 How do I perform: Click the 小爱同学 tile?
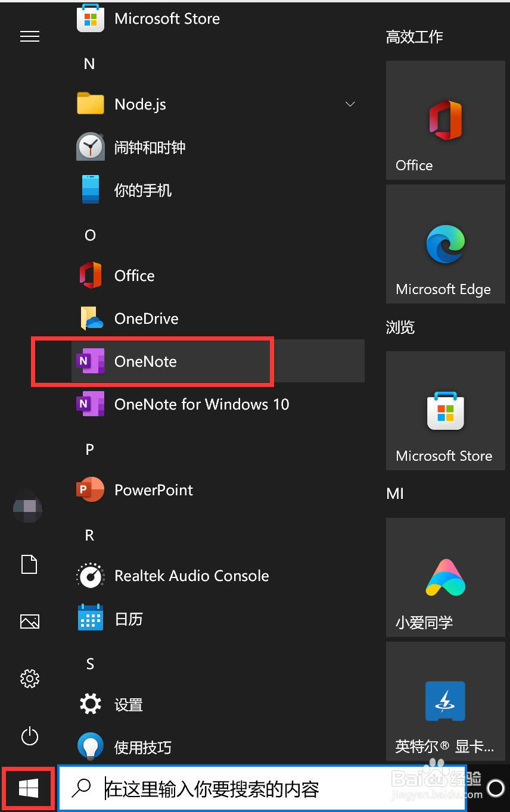446,577
